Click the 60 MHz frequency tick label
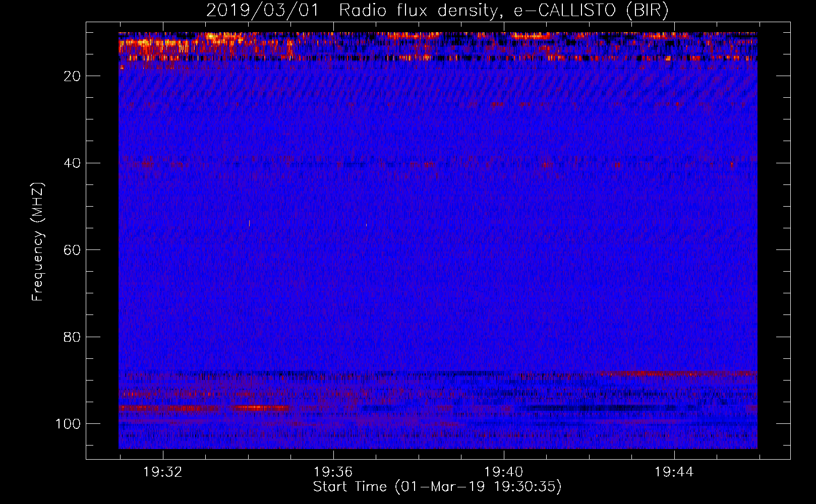This screenshot has height=504, width=816. tap(72, 250)
